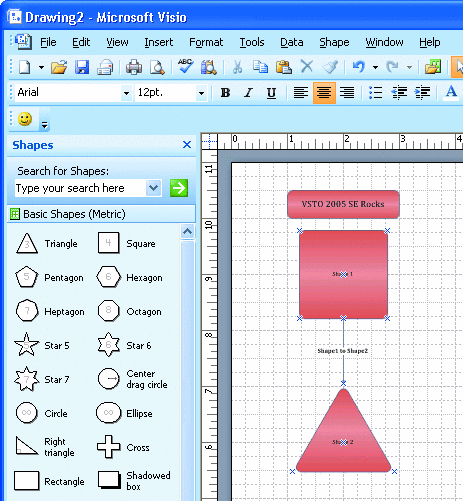Select the Star 5 master shape
This screenshot has height=501, width=463.
click(42, 345)
